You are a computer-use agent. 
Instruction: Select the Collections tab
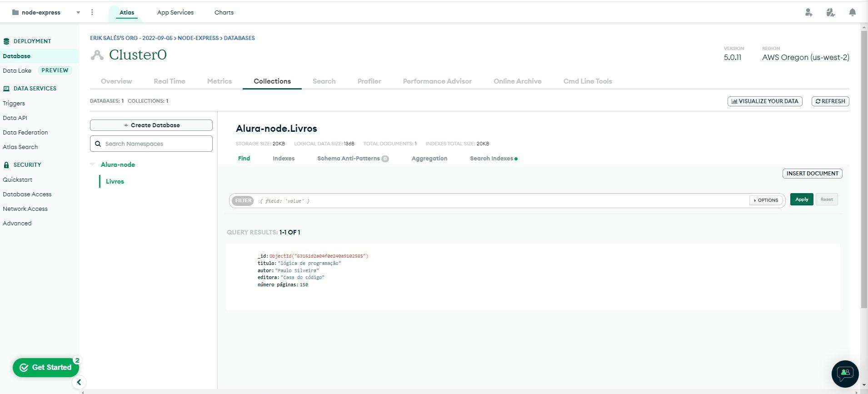click(272, 81)
